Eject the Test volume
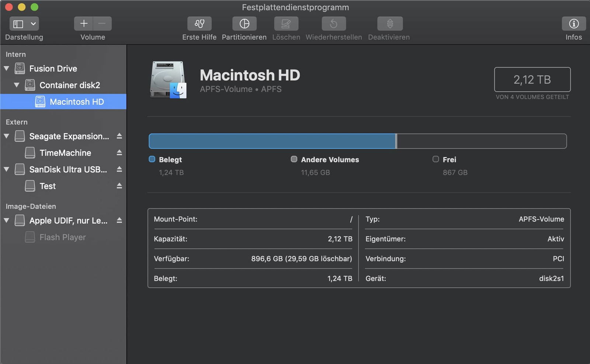This screenshot has width=590, height=364. (119, 186)
